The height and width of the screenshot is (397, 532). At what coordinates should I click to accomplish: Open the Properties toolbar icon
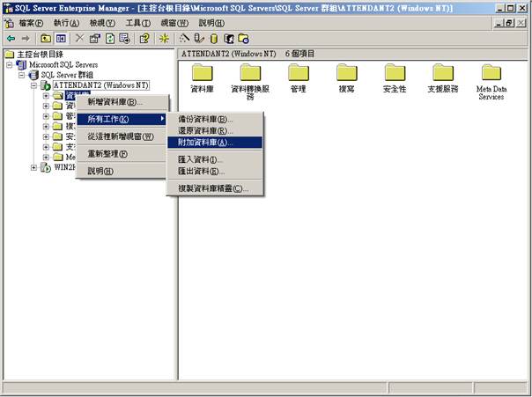94,39
